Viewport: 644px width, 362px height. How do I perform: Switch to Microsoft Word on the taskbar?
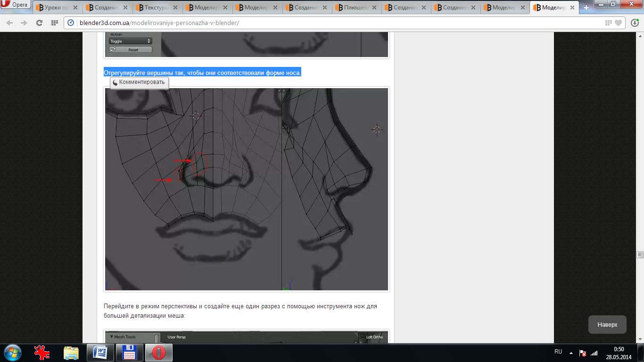coord(100,353)
